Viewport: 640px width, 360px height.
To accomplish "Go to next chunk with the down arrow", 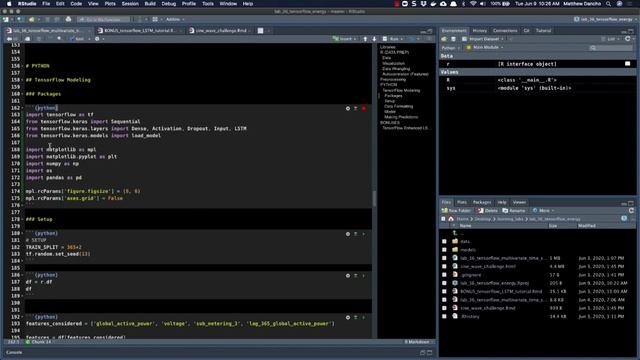I will (x=374, y=39).
